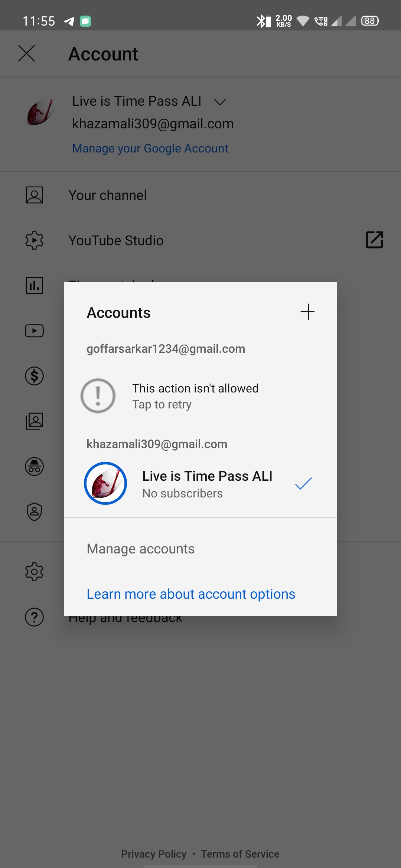Tap the Settings gear icon
The height and width of the screenshot is (868, 401).
[34, 572]
